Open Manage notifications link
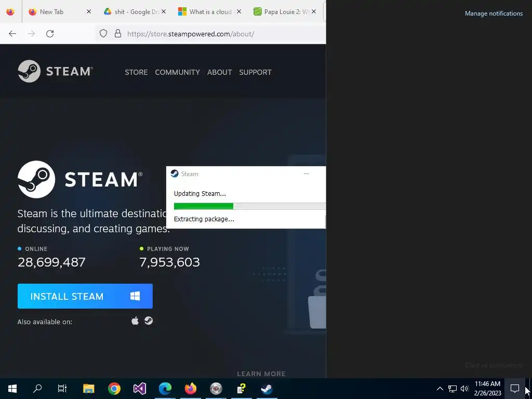 (494, 14)
